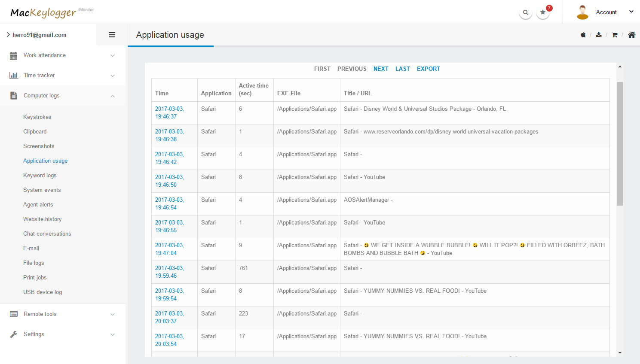
Task: Select Website history log
Action: (43, 219)
